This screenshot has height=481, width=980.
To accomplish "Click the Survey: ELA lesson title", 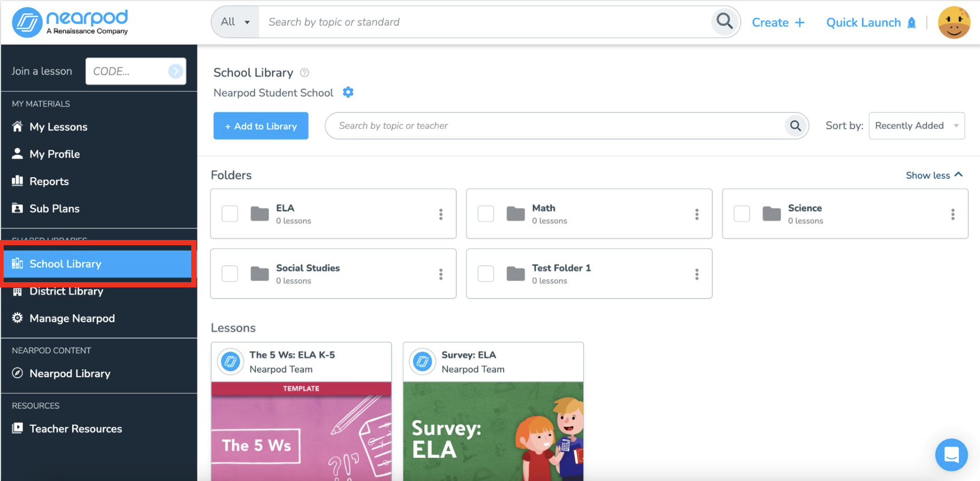I will [x=468, y=355].
